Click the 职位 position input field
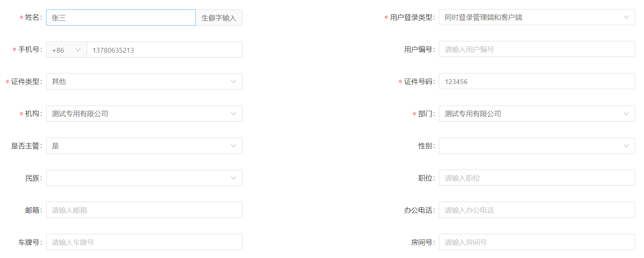This screenshot has height=258, width=644. click(536, 178)
